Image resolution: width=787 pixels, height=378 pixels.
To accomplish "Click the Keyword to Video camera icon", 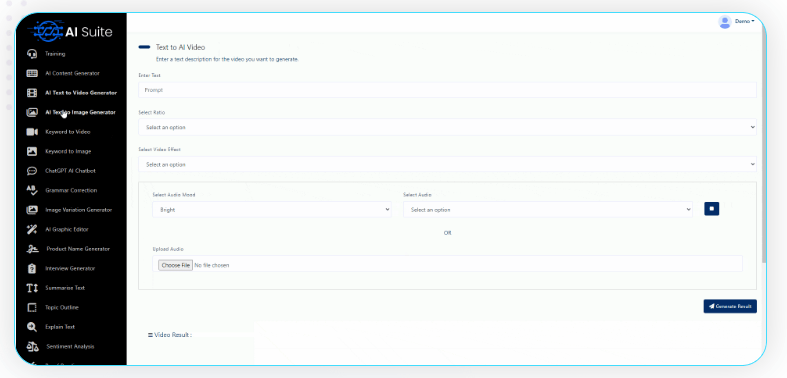I will tap(32, 132).
